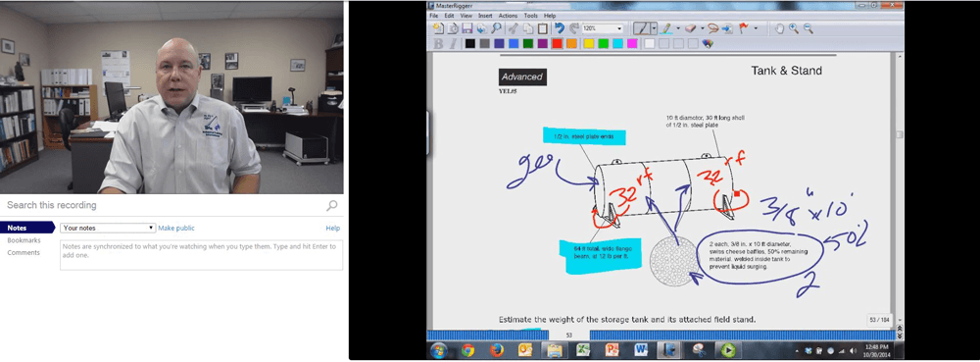Select the Hand pan tool
Viewport: 980px width, 362px height.
tap(779, 28)
